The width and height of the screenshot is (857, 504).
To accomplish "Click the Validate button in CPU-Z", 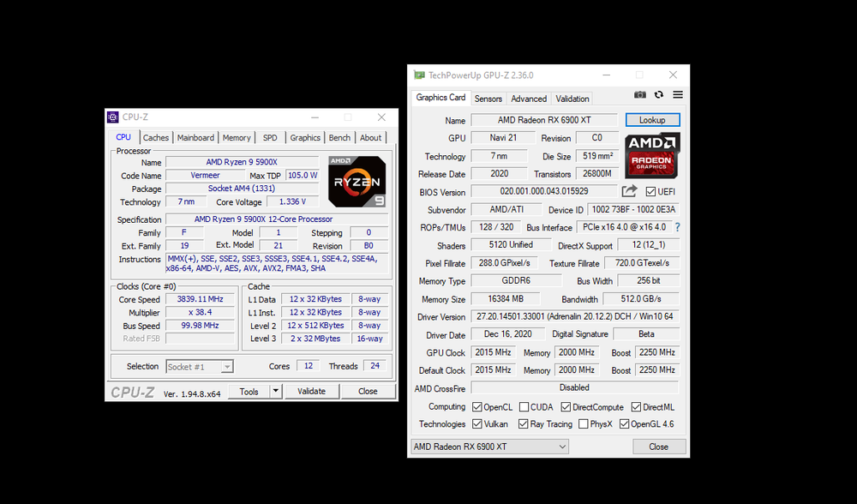I will (311, 391).
